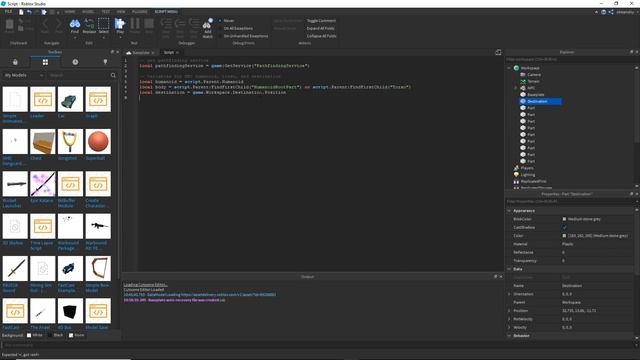Viewport: 640px width, 360px height.
Task: Click the Explorer panel undock icon
Action: point(631,52)
